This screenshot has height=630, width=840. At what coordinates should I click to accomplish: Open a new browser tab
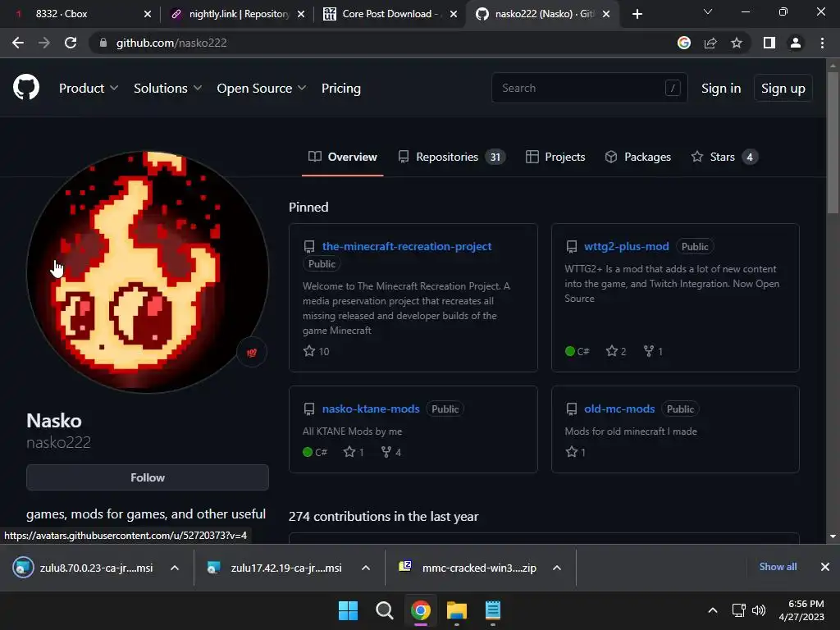pyautogui.click(x=637, y=14)
